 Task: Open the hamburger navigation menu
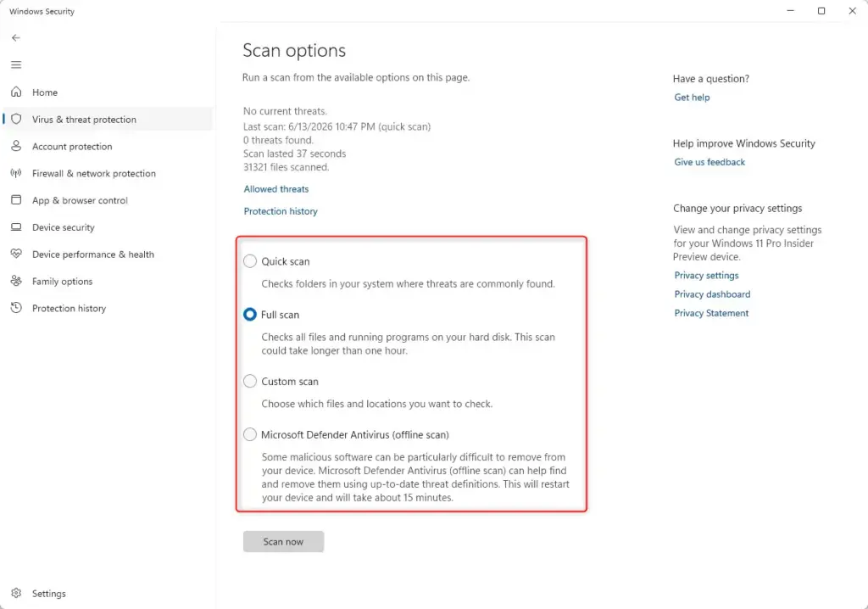pyautogui.click(x=16, y=64)
